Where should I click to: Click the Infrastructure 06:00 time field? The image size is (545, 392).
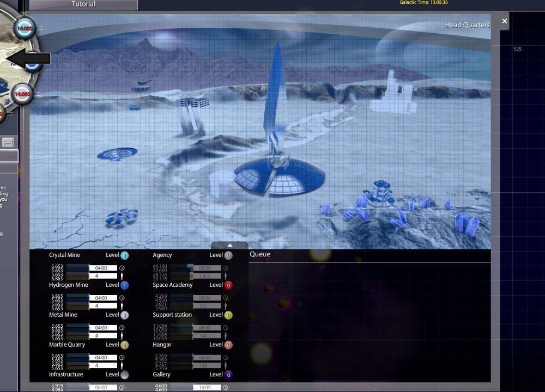103,388
